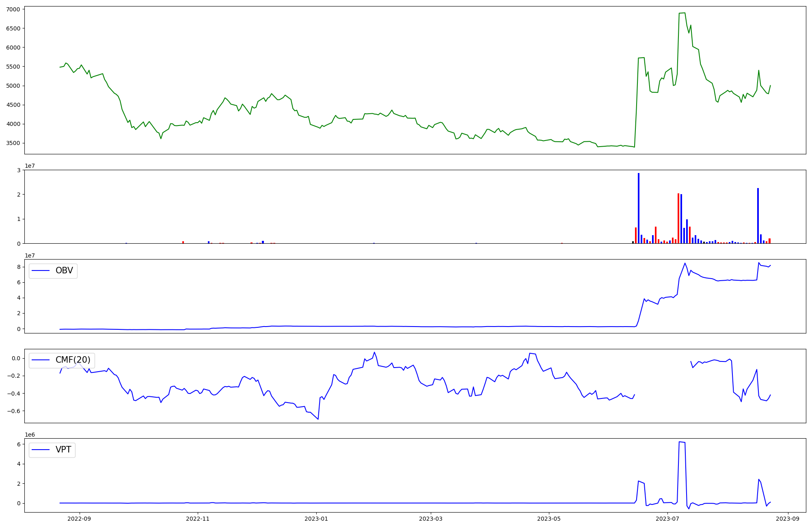Viewport: 812px width, 528px height.
Task: Click the 2023-05 x-axis date label
Action: click(549, 519)
